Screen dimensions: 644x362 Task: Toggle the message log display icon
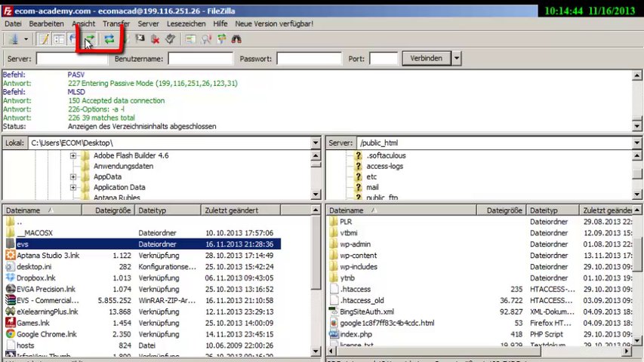click(x=44, y=39)
